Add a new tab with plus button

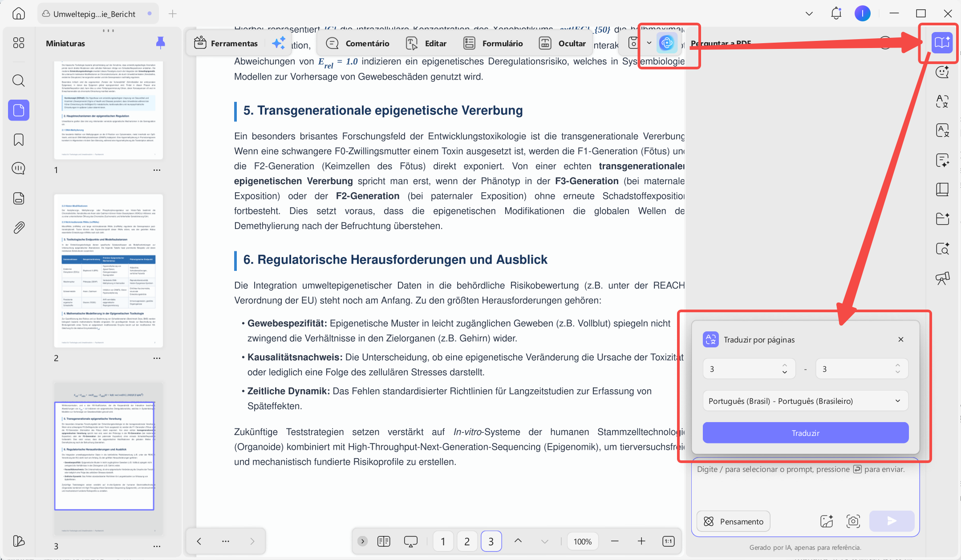(173, 14)
